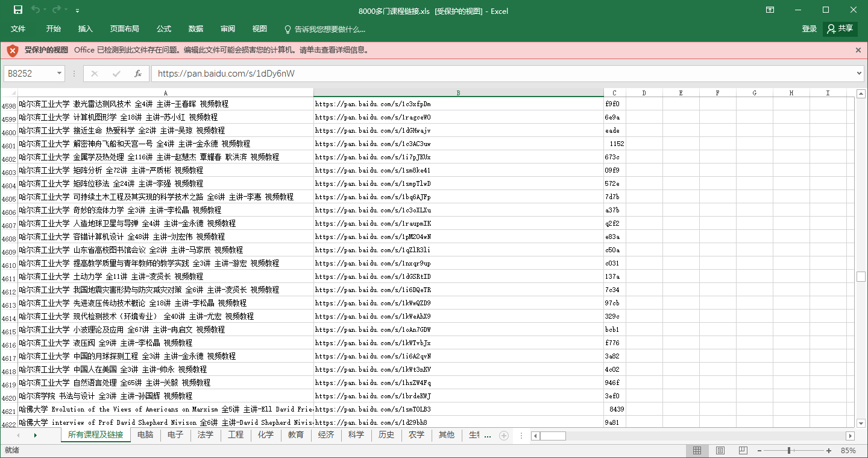Click sheet navigation next arrow
The image size is (868, 458).
[35, 435]
